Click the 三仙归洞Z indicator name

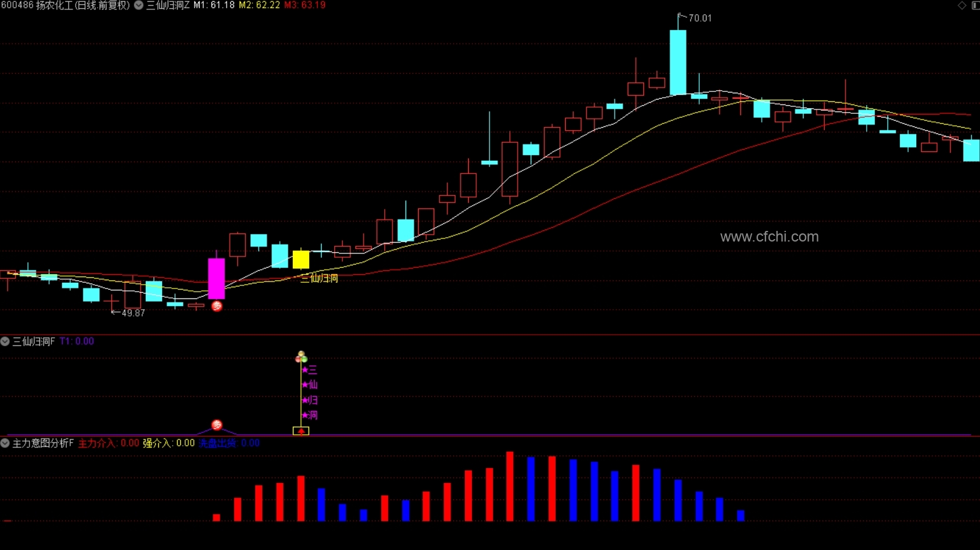pyautogui.click(x=168, y=5)
